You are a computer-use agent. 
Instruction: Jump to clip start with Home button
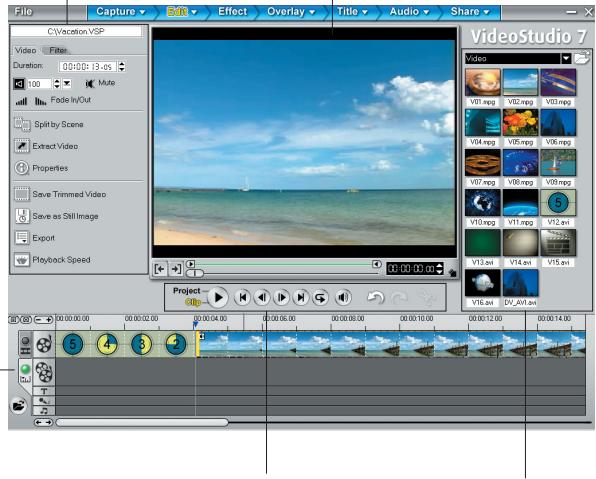coord(243,298)
